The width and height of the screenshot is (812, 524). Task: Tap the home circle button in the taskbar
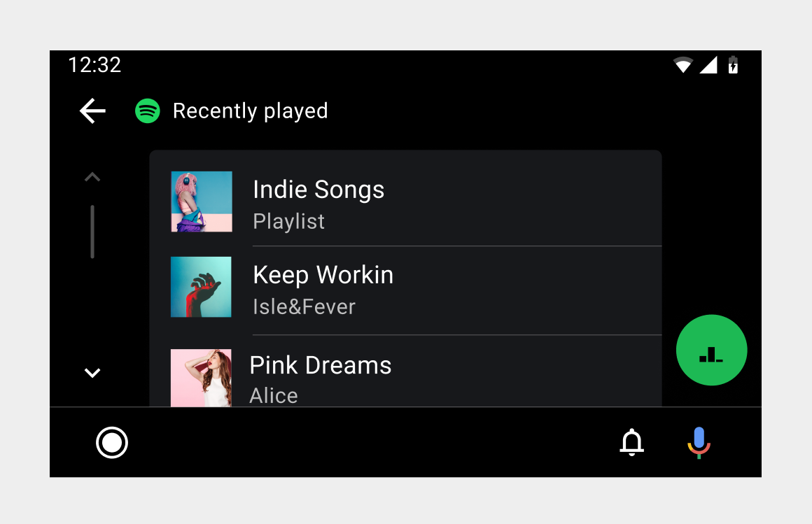click(x=112, y=442)
